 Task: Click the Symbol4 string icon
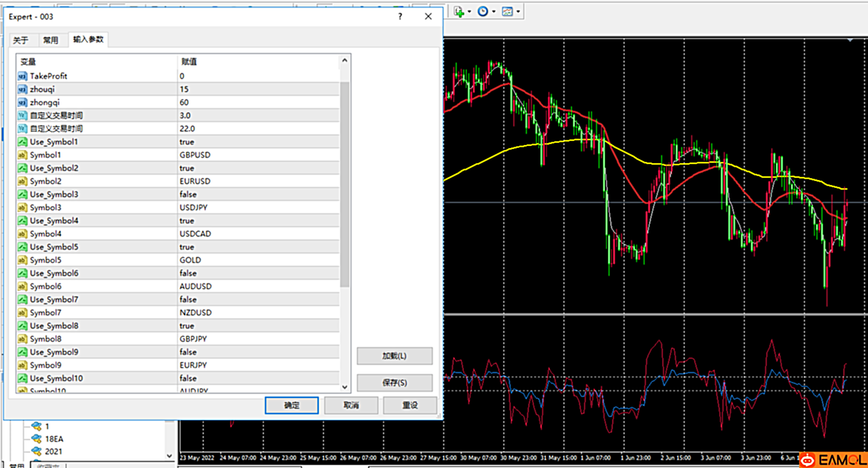[x=23, y=233]
